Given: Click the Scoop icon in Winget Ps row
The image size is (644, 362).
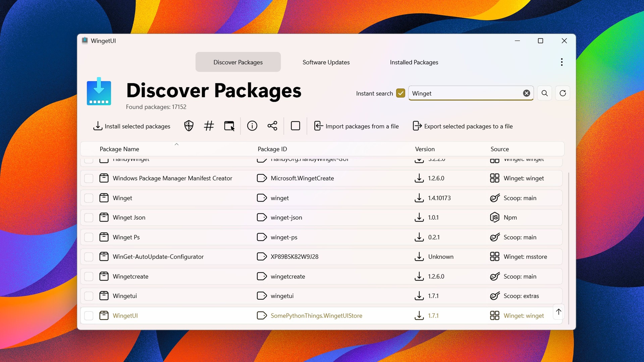Looking at the screenshot, I should (x=495, y=237).
